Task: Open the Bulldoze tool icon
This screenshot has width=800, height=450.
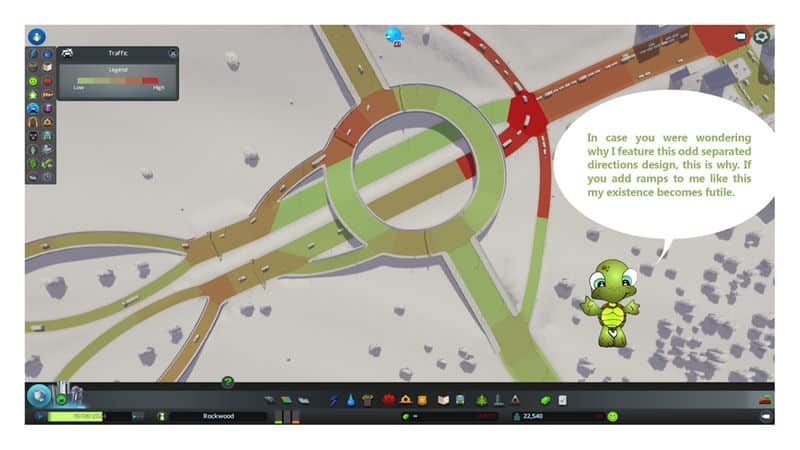Action: (x=766, y=399)
